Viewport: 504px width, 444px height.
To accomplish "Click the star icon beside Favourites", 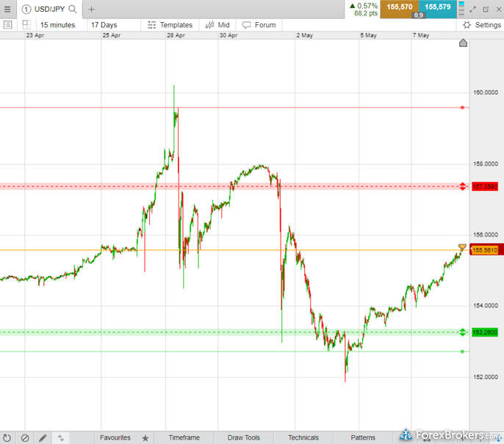I will coord(145,438).
